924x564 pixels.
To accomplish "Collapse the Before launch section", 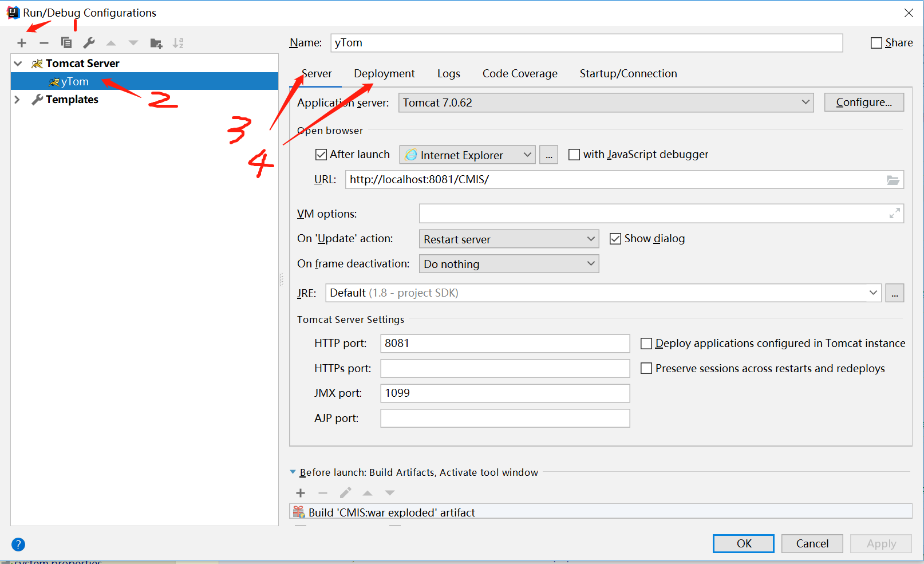I will tap(293, 472).
